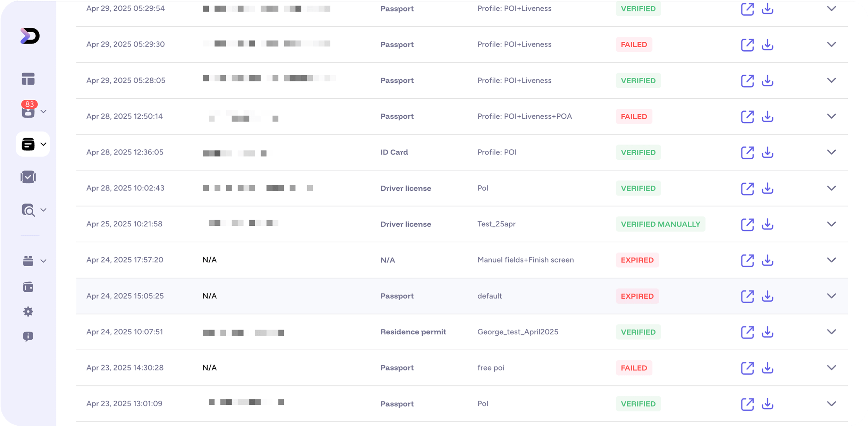The height and width of the screenshot is (426, 868).
Task: Open the sidebar item with 83 badge
Action: coord(28,111)
